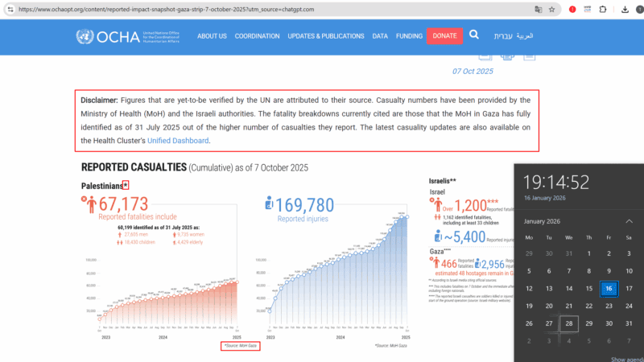Open the Coordination menu
644x362 pixels.
click(x=257, y=36)
